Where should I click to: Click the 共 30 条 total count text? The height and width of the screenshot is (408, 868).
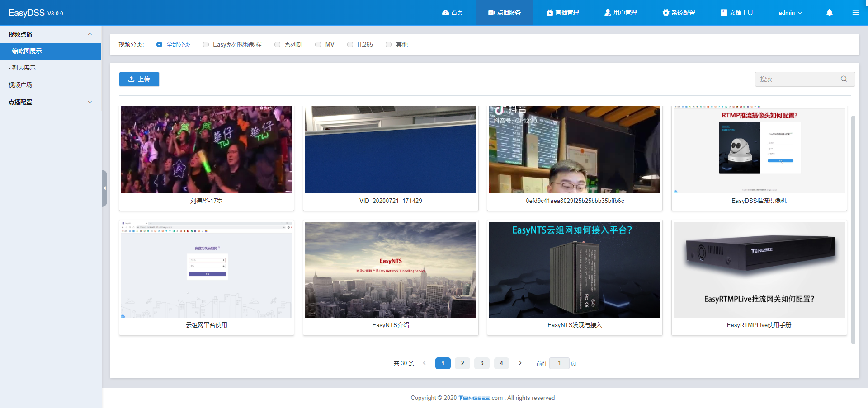click(x=404, y=363)
